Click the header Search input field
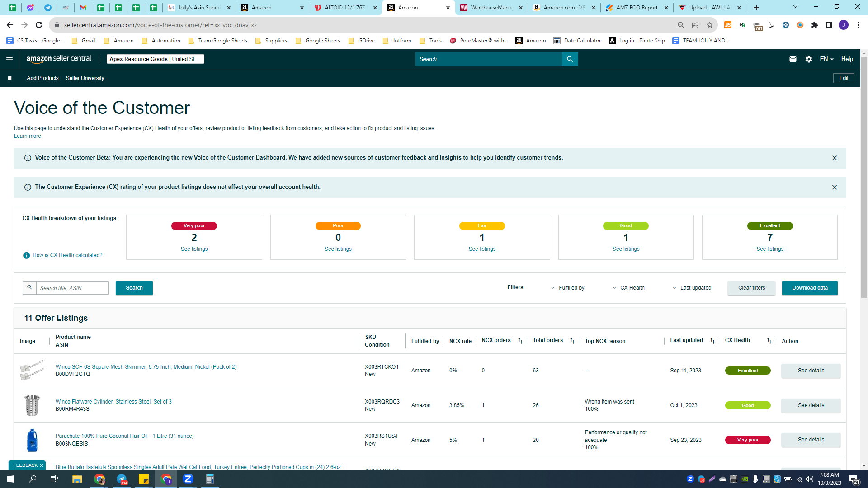The image size is (868, 488). click(488, 59)
